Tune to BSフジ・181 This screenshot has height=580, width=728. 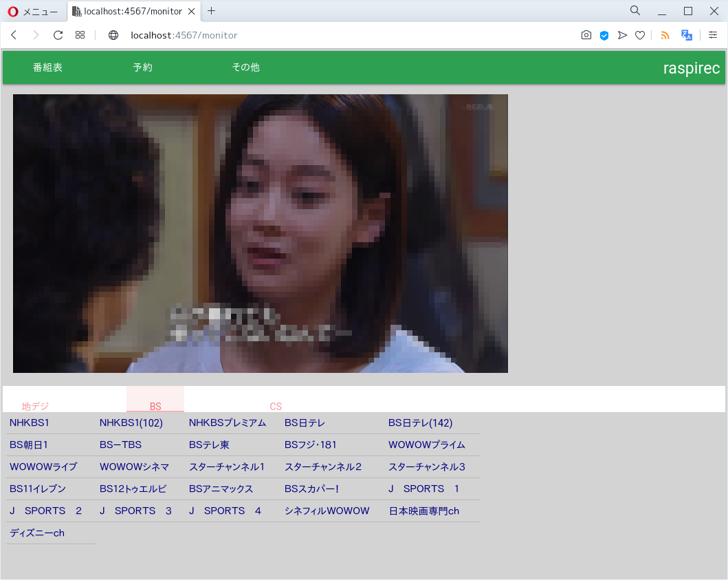click(x=310, y=444)
